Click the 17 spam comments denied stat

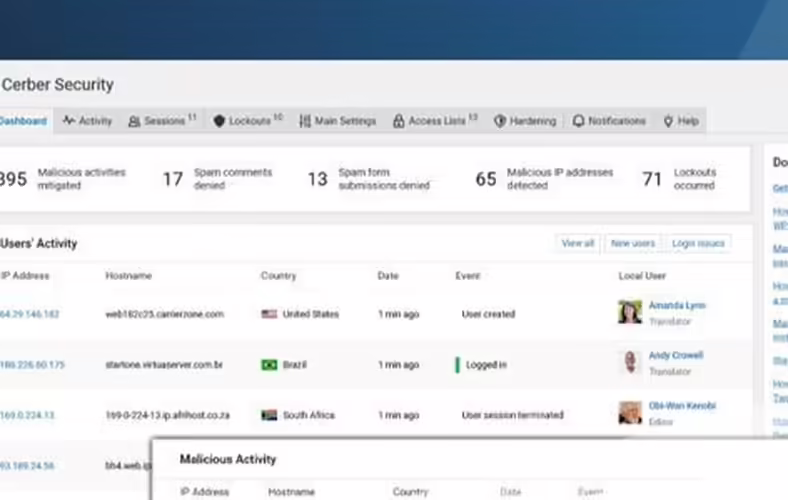pyautogui.click(x=218, y=179)
